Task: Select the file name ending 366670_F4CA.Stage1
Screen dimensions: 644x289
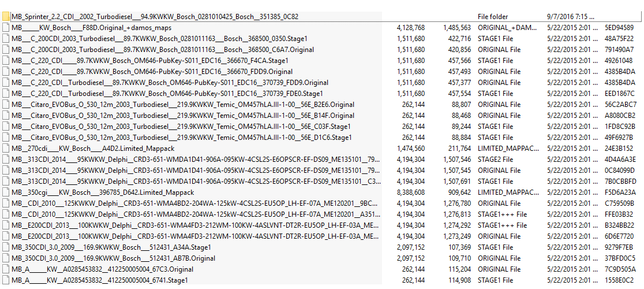Action: [x=149, y=61]
